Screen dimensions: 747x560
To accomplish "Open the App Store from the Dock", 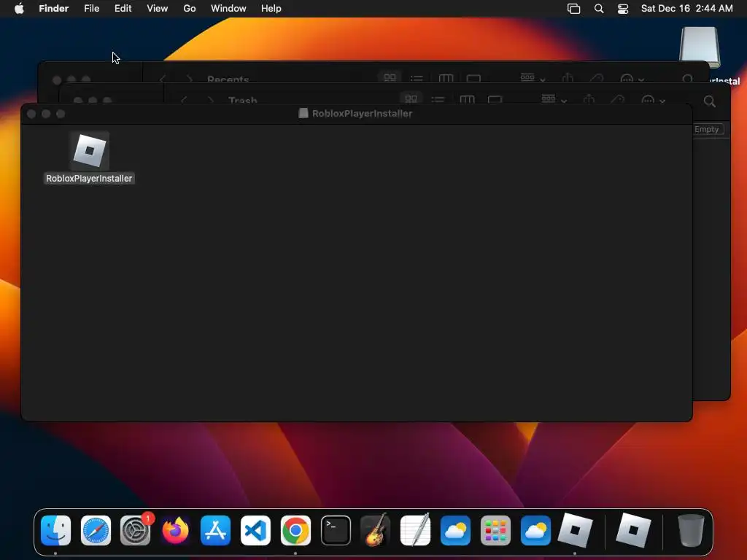I will pyautogui.click(x=215, y=530).
